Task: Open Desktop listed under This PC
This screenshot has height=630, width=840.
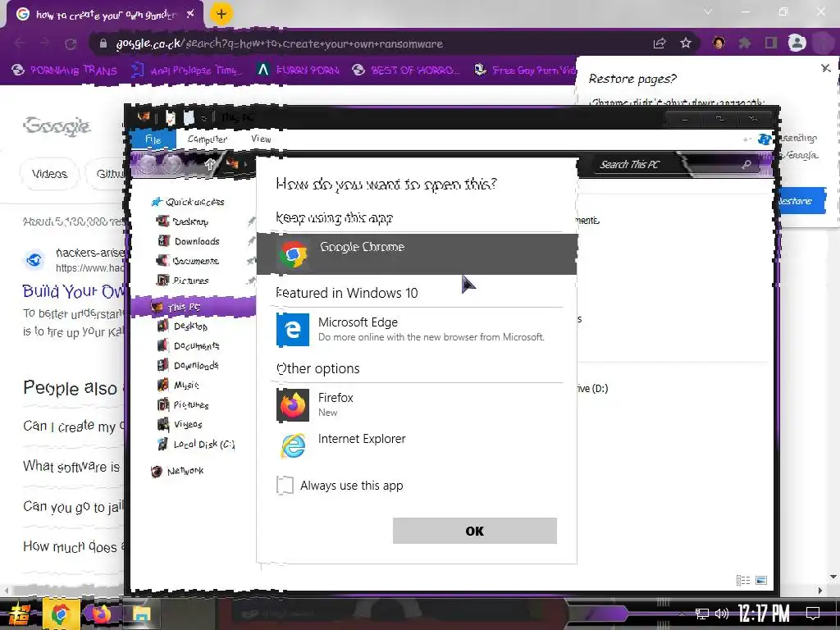Action: 182,326
